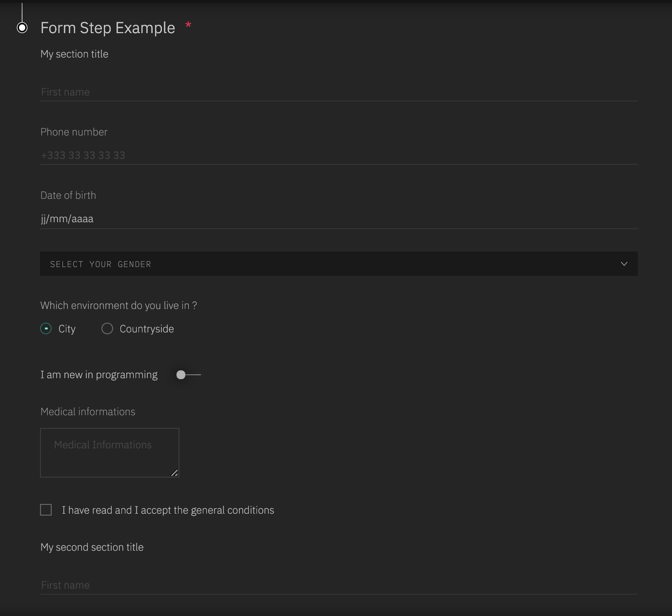
Task: Click the Which environment do you live in question
Action: (x=119, y=306)
